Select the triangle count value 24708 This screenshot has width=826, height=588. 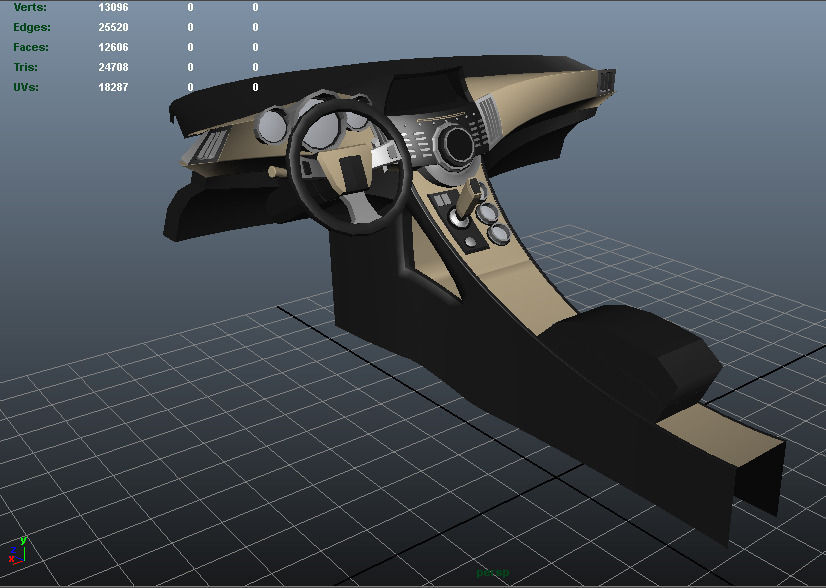click(113, 67)
